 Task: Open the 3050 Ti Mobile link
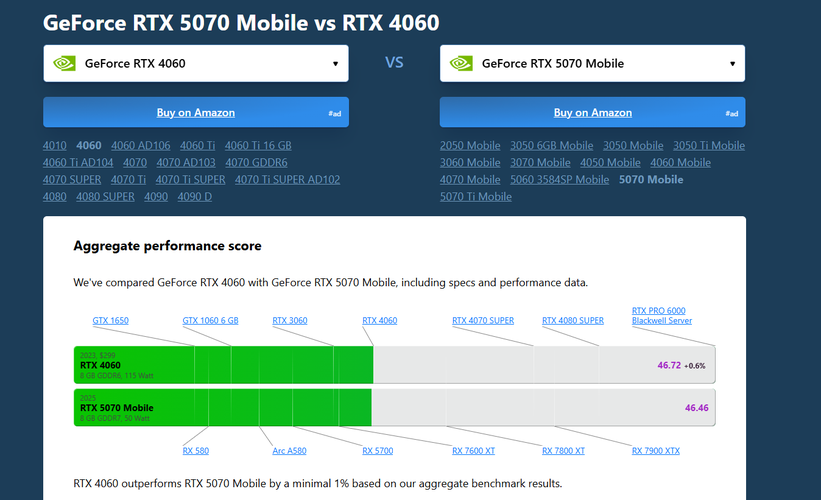coord(709,146)
